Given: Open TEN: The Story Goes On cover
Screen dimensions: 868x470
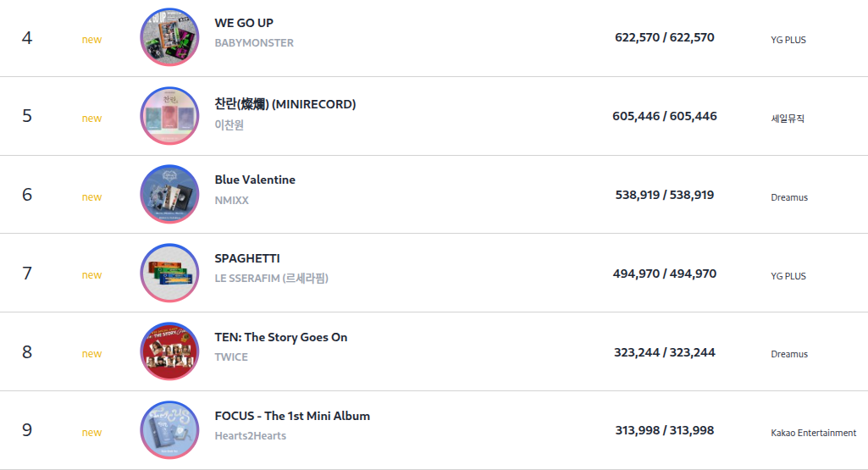Looking at the screenshot, I should tap(169, 351).
